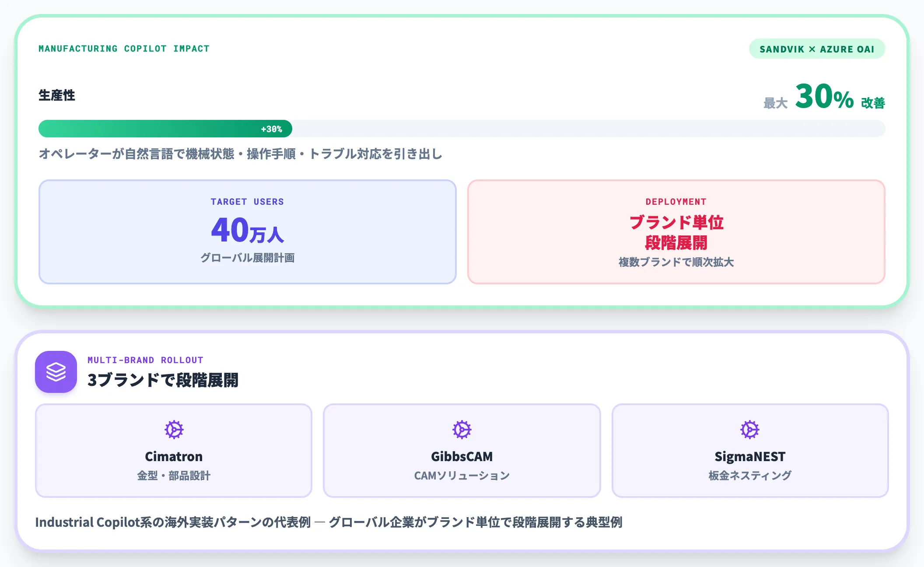Select the DEPLOYMENT ブランド単位 段階展開 card
924x567 pixels.
click(676, 232)
